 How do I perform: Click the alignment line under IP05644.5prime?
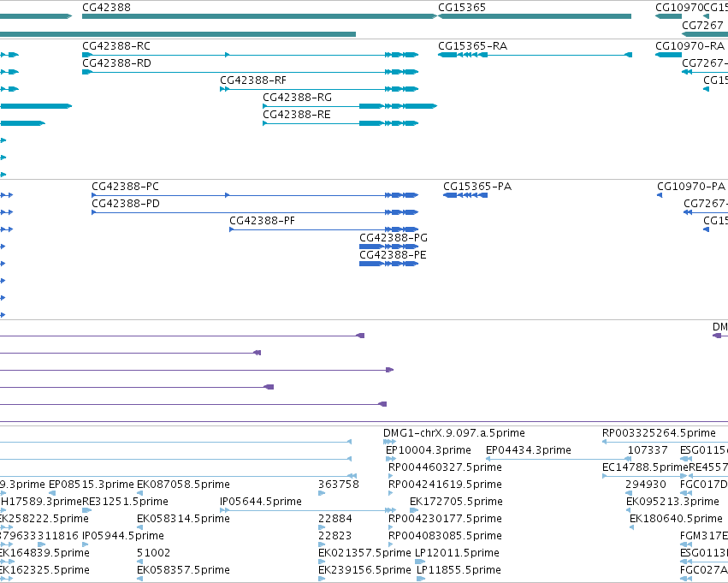click(306, 510)
